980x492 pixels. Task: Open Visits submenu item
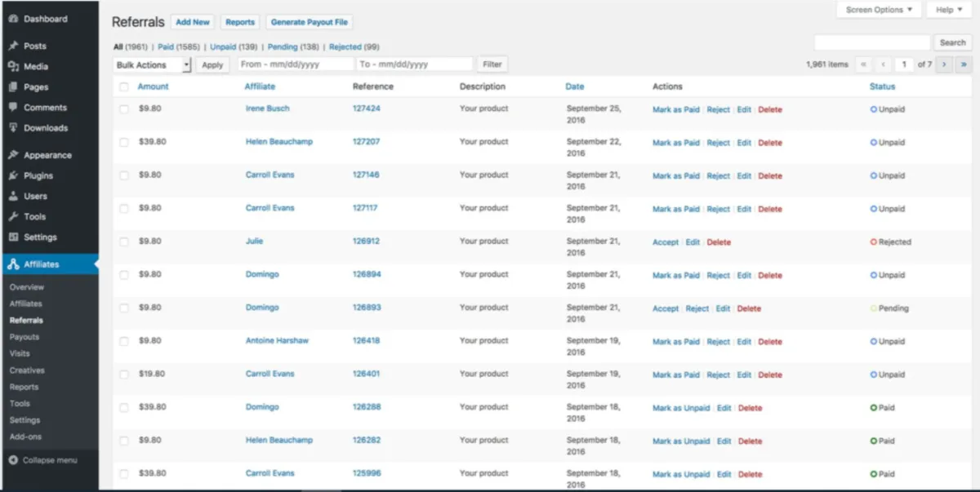point(20,353)
